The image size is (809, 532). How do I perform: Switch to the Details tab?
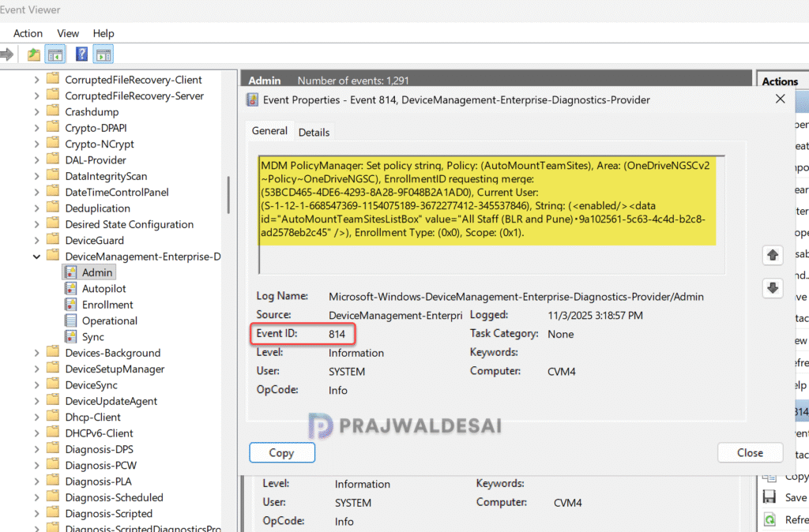[x=314, y=133]
